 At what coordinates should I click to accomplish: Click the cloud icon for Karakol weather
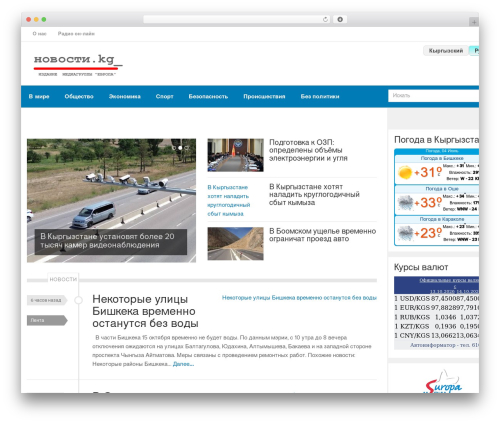pos(405,233)
